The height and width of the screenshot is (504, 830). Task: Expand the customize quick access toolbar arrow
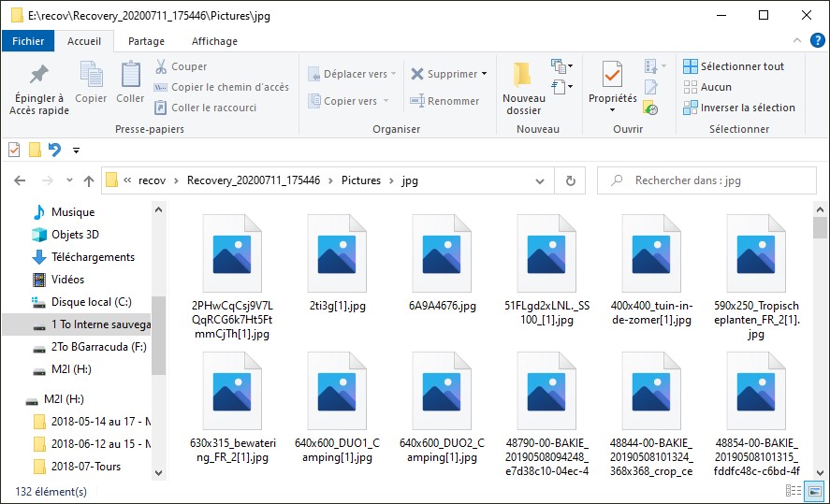coord(76,151)
